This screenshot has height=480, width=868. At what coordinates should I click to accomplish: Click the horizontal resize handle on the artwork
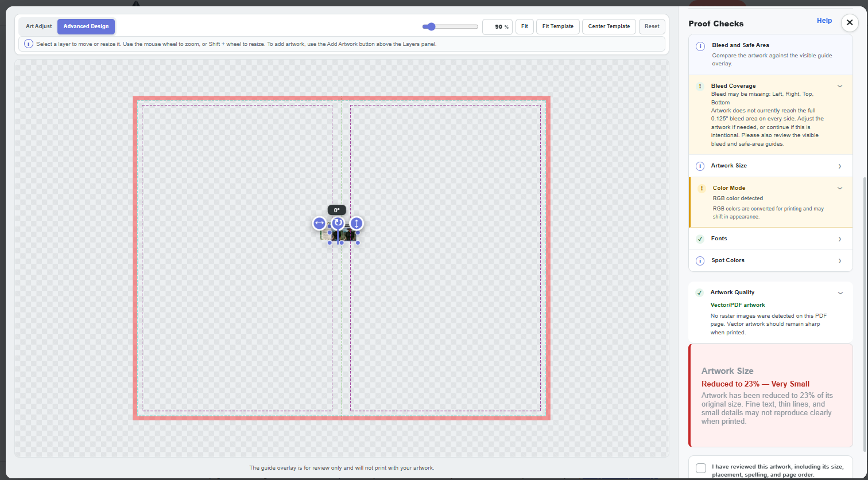(319, 223)
